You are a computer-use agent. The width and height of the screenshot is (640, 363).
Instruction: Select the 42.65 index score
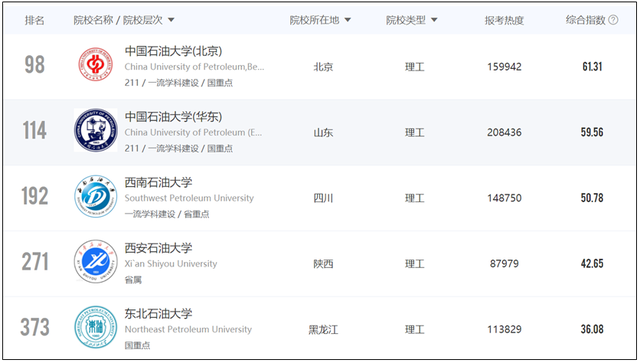coord(592,264)
